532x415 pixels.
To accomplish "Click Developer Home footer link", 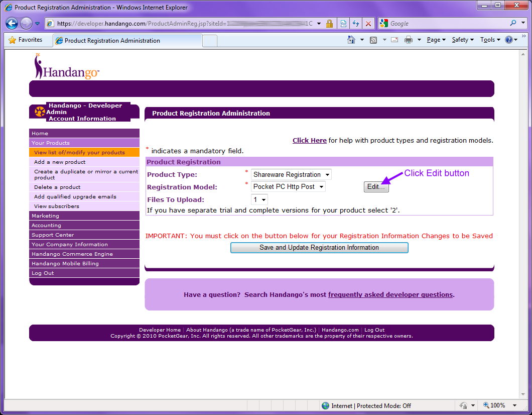I will (160, 330).
